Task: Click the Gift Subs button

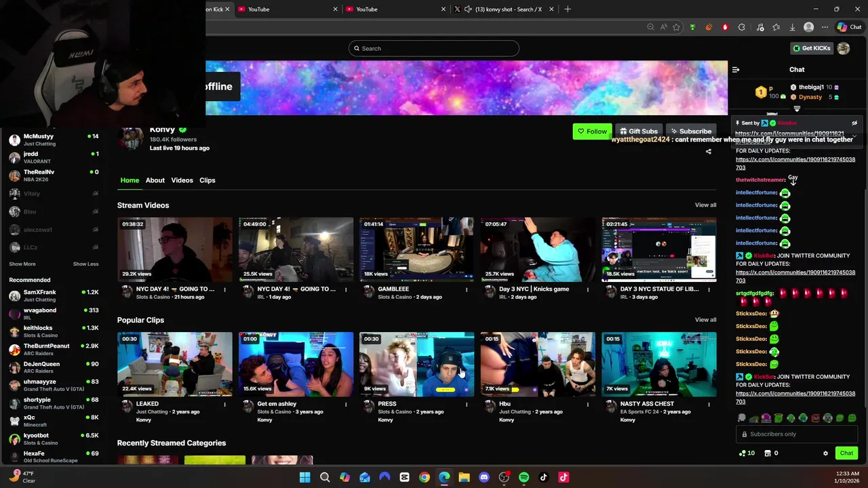Action: [638, 131]
